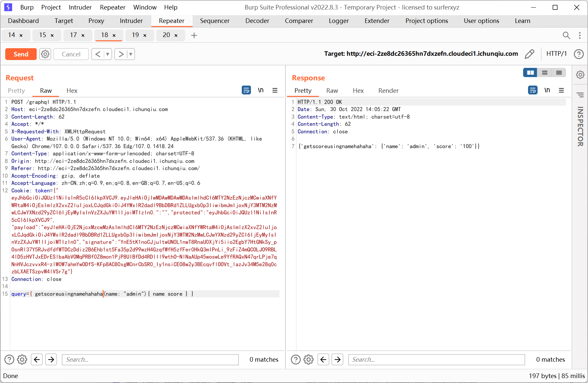Open request search help icon
Viewport: 588px width, 383px height.
click(x=9, y=360)
